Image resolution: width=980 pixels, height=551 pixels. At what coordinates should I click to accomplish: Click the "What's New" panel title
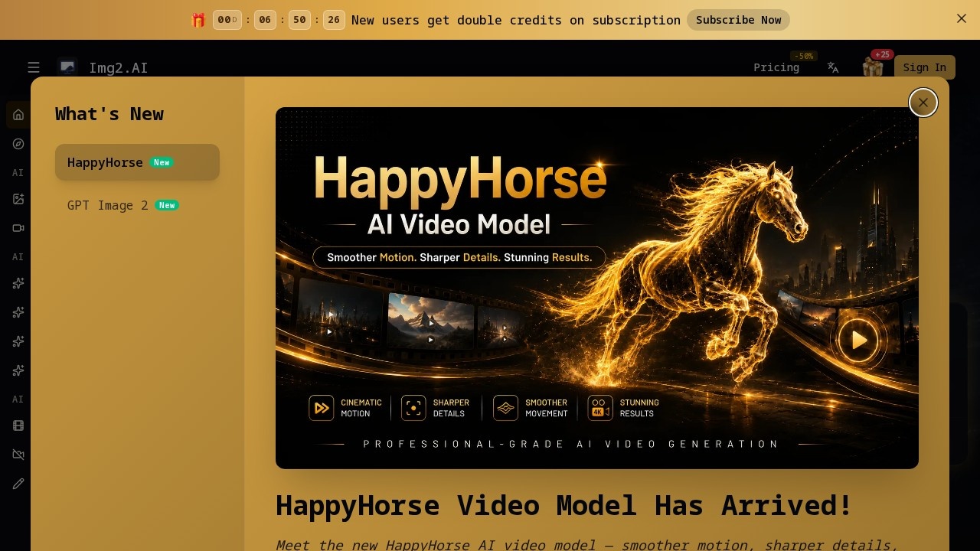click(109, 114)
